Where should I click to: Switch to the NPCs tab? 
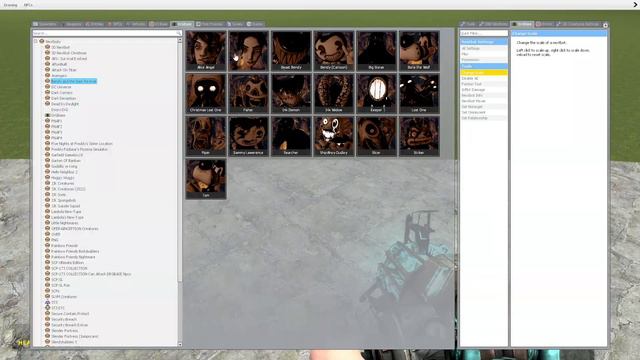(x=115, y=24)
